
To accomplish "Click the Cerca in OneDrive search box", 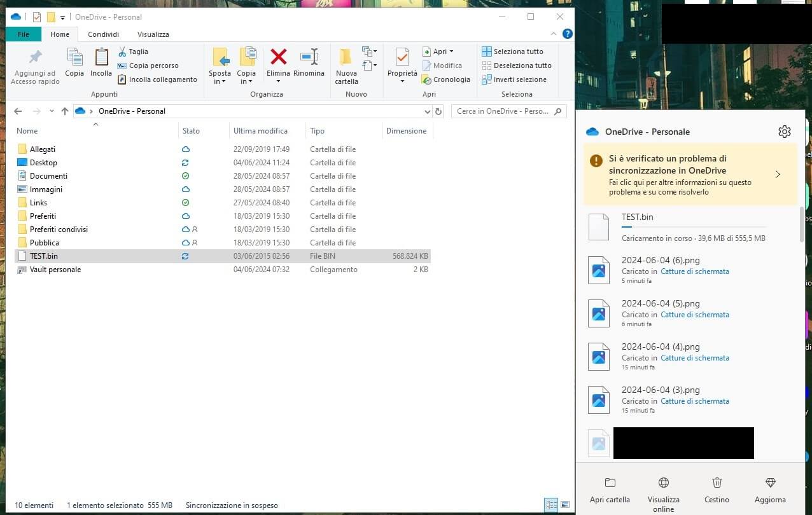I will pyautogui.click(x=503, y=111).
